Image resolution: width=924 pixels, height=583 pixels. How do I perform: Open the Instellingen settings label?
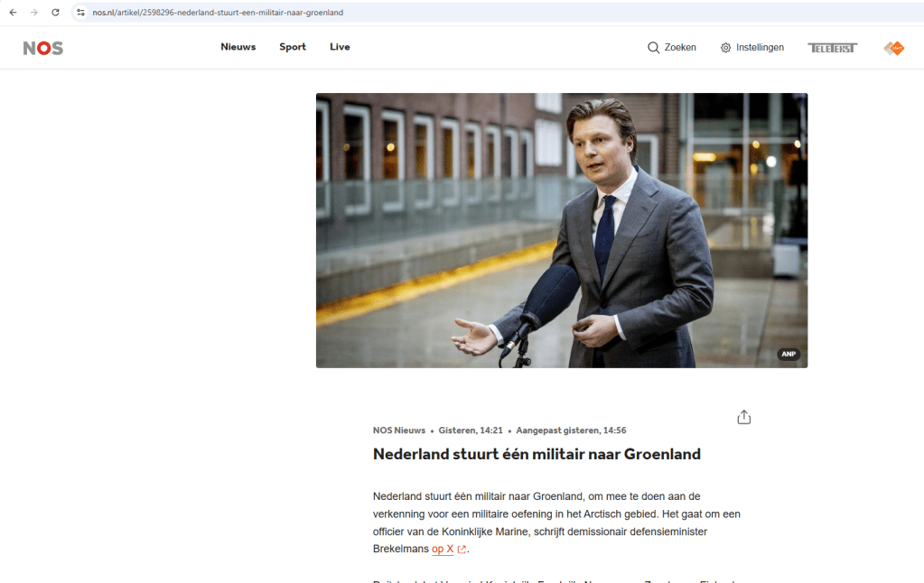point(760,48)
